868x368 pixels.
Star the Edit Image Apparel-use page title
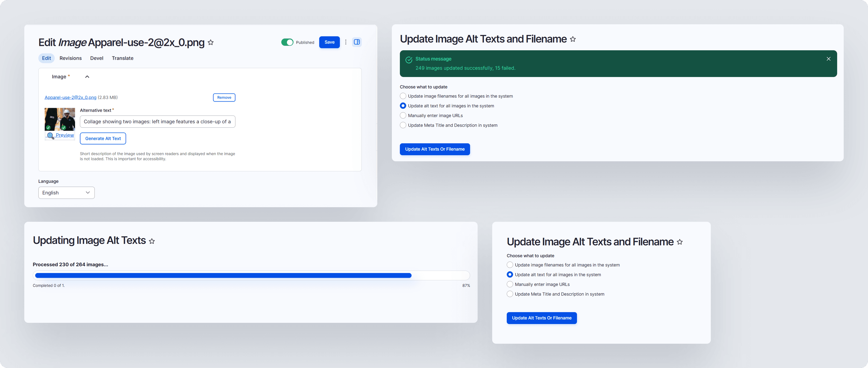[x=211, y=43]
